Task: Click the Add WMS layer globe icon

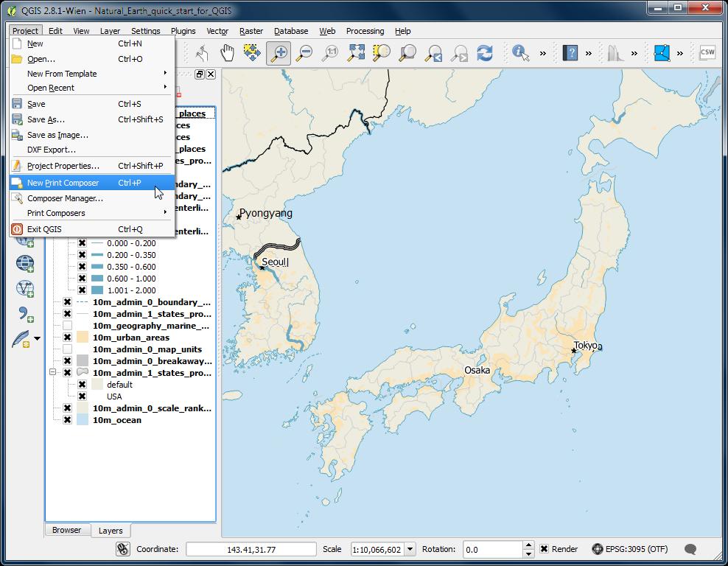Action: (x=25, y=264)
